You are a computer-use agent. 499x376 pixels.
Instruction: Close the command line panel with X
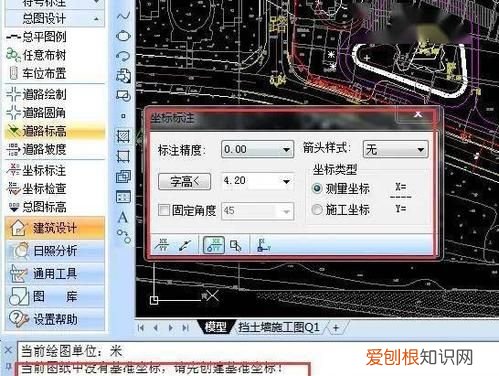(8, 350)
